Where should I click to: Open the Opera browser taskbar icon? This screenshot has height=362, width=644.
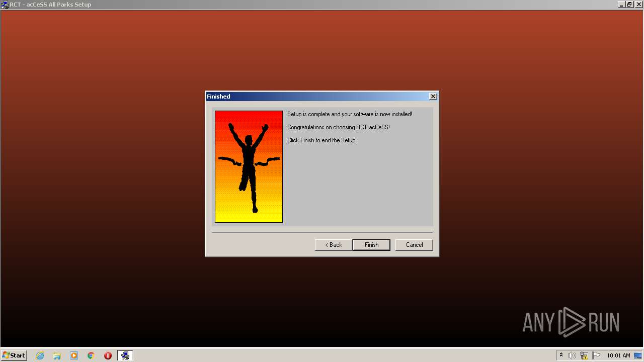click(108, 355)
